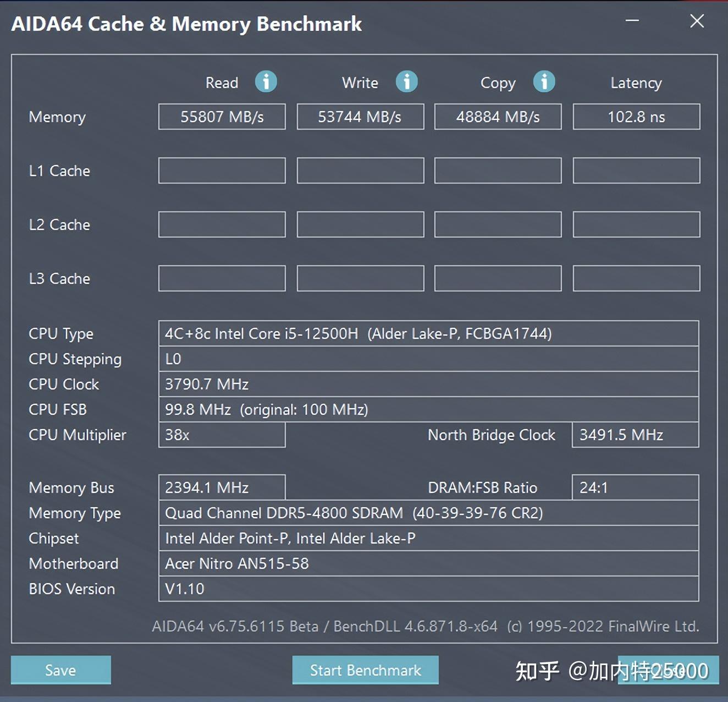
Task: Click the Write column header label
Action: (x=360, y=83)
